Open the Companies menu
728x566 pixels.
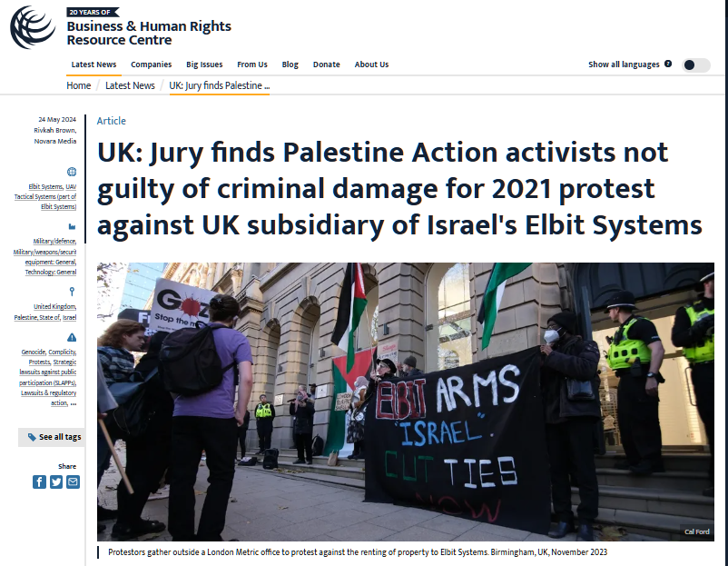(x=151, y=65)
